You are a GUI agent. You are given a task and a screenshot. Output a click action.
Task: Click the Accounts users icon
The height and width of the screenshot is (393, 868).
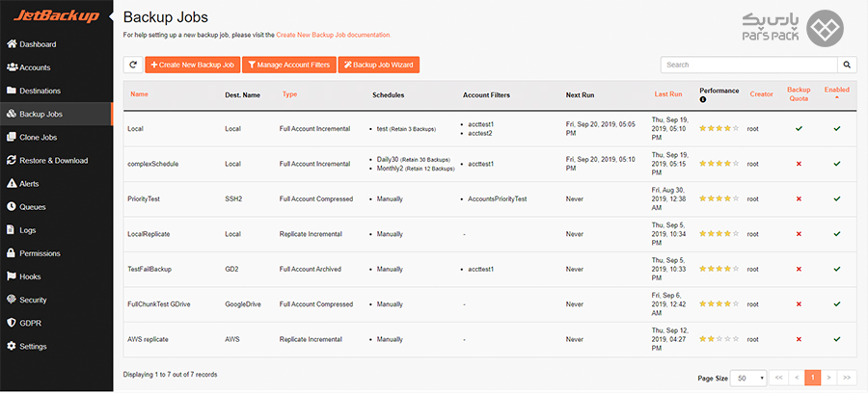pos(12,67)
